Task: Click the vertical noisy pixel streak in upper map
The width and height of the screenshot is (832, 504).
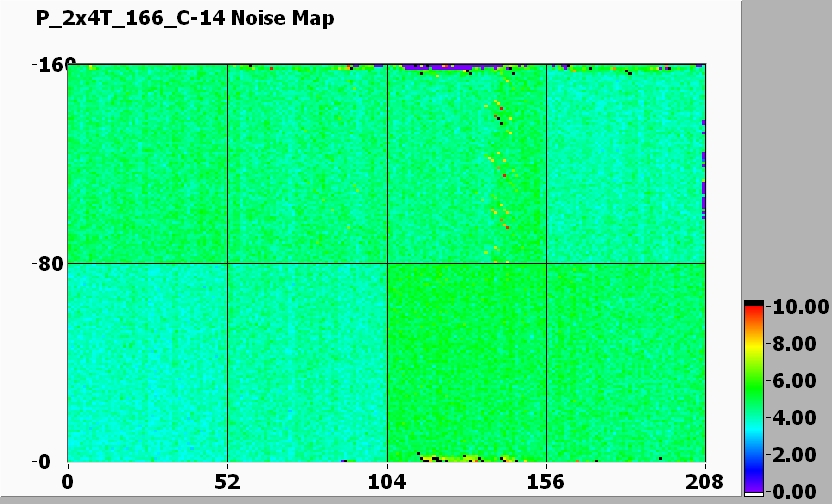Action: coord(497,170)
